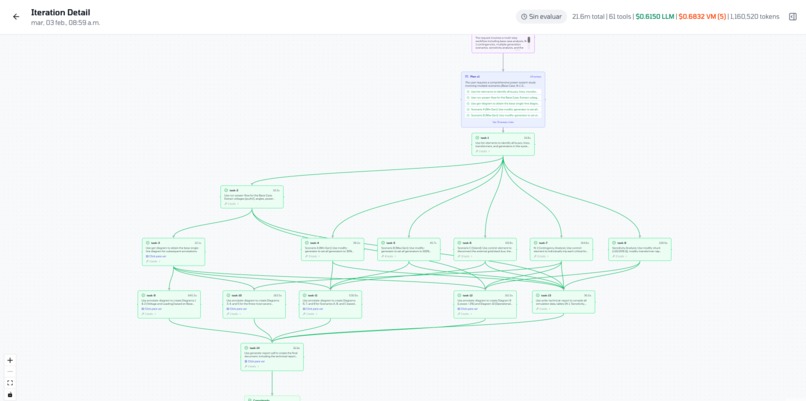The image size is (806, 401).
Task: Fit the graph to view
Action: coord(10,383)
